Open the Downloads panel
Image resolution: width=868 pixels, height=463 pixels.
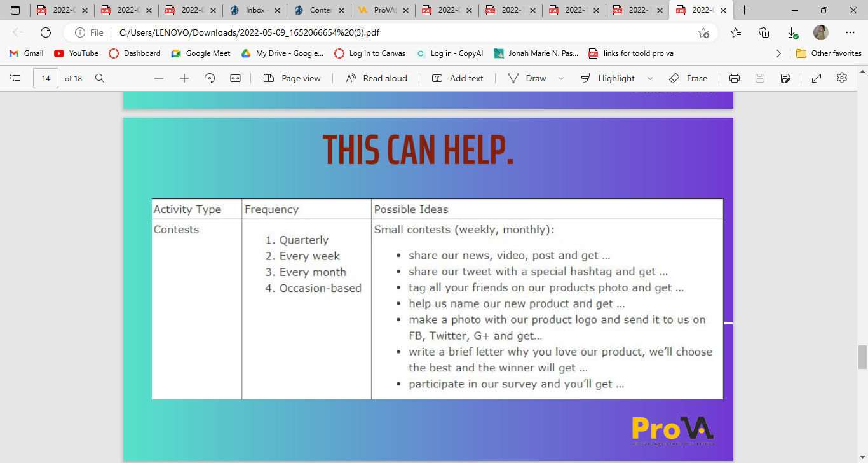pos(792,32)
